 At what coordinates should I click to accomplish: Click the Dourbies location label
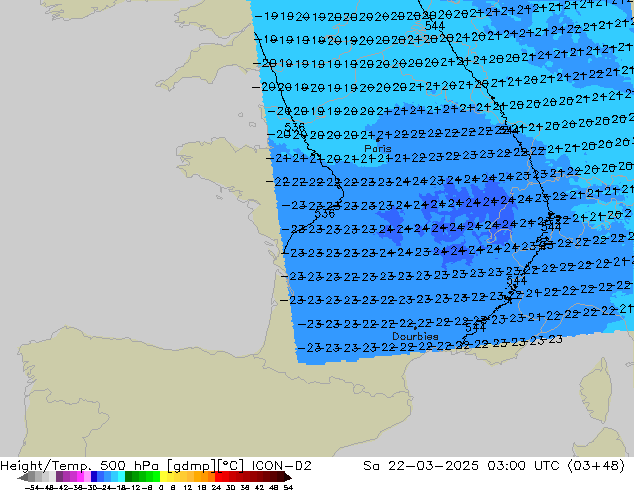(415, 336)
